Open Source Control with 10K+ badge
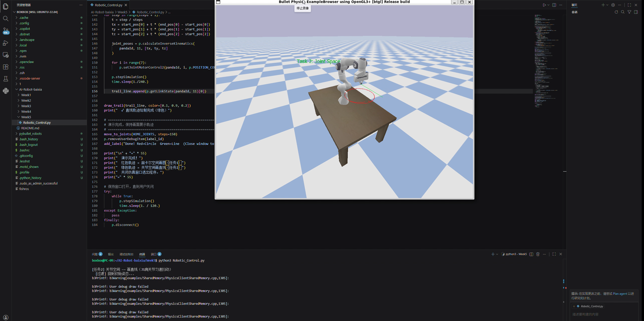The image size is (644, 321). click(6, 31)
